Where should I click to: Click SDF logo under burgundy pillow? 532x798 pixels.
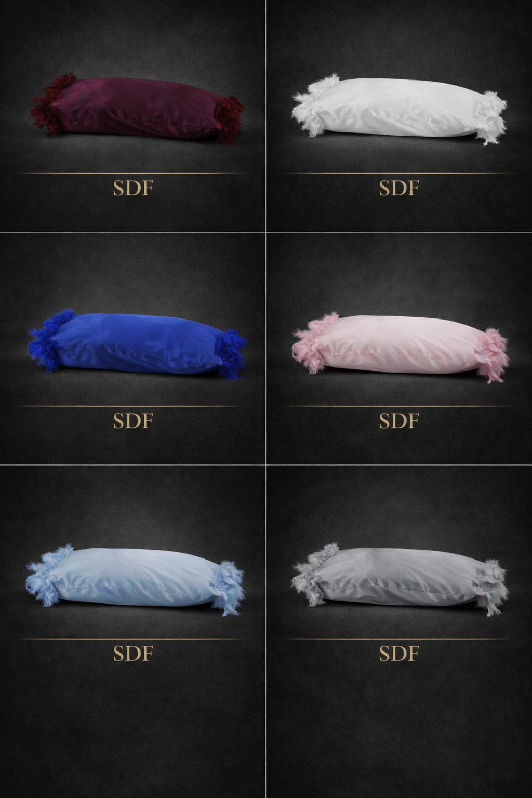(133, 188)
